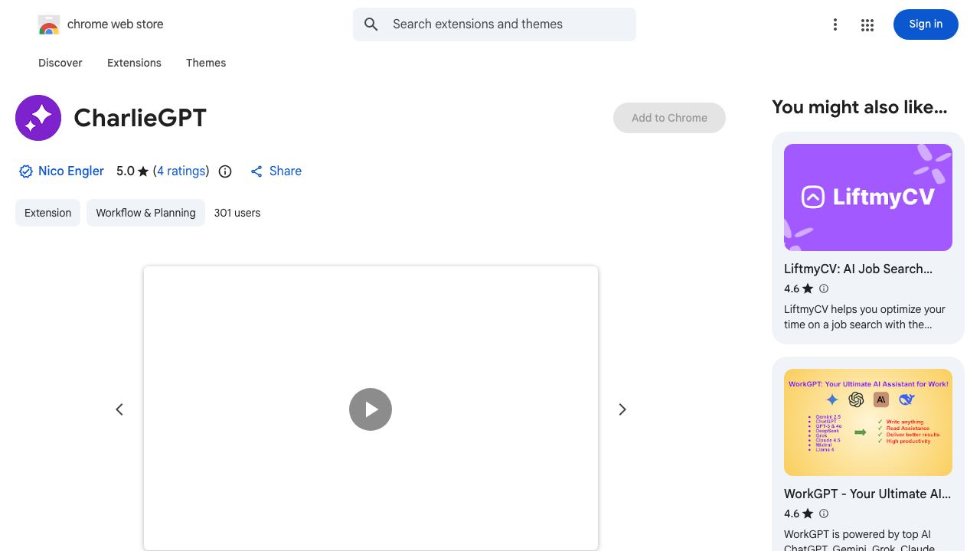Show the next screenshot with right arrow
980x551 pixels.
click(622, 409)
